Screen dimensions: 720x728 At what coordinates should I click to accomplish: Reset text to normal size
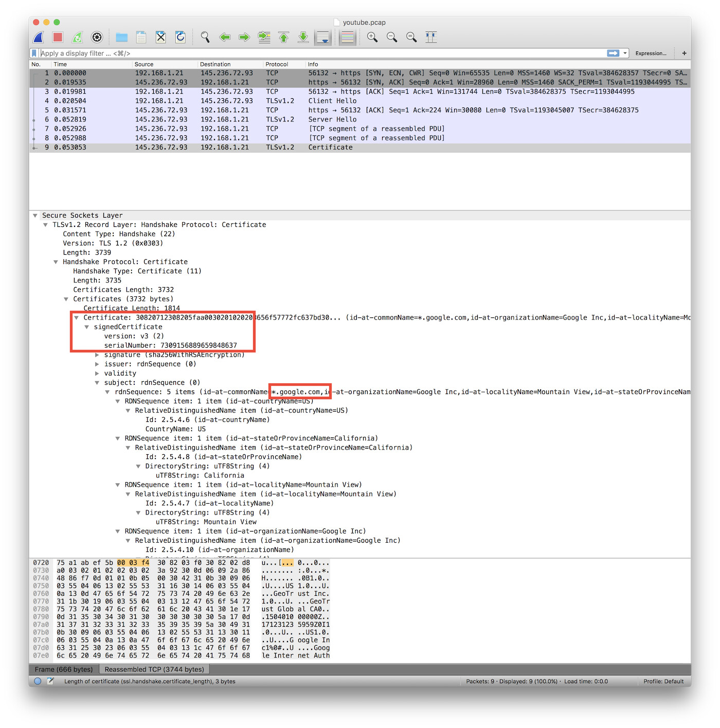[x=411, y=37]
